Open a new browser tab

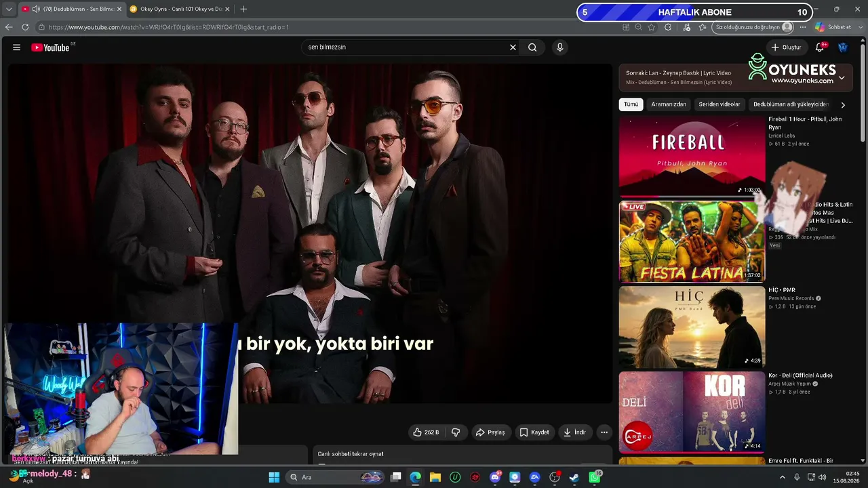tap(243, 9)
